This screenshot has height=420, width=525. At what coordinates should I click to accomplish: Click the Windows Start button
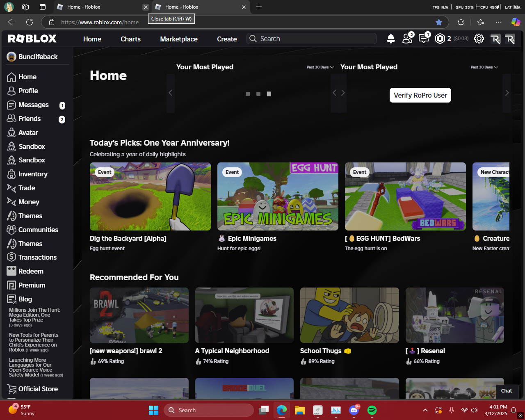[x=153, y=410]
